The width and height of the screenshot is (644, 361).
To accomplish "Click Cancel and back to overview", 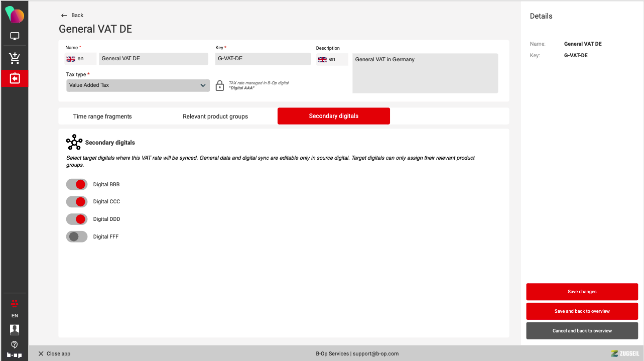I will tap(582, 331).
